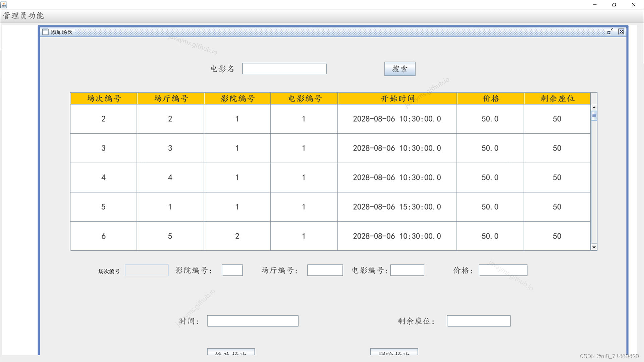Focus the 时间 input field

(253, 321)
